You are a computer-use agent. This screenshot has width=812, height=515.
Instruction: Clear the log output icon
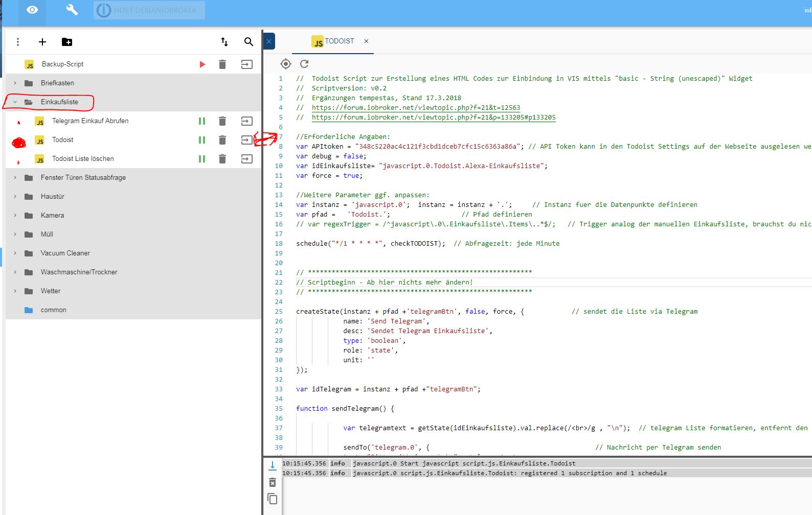273,482
